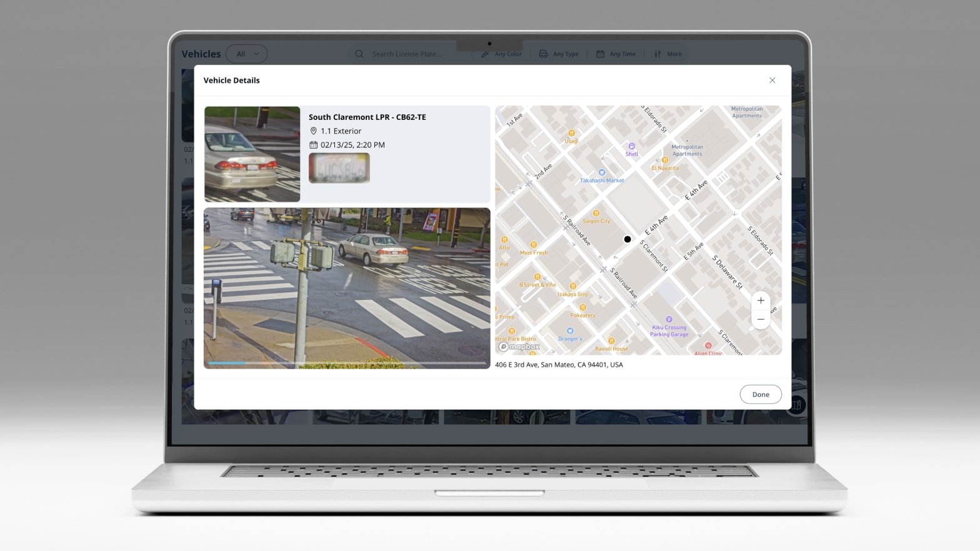Click the Draeger's store marker

pyautogui.click(x=569, y=331)
